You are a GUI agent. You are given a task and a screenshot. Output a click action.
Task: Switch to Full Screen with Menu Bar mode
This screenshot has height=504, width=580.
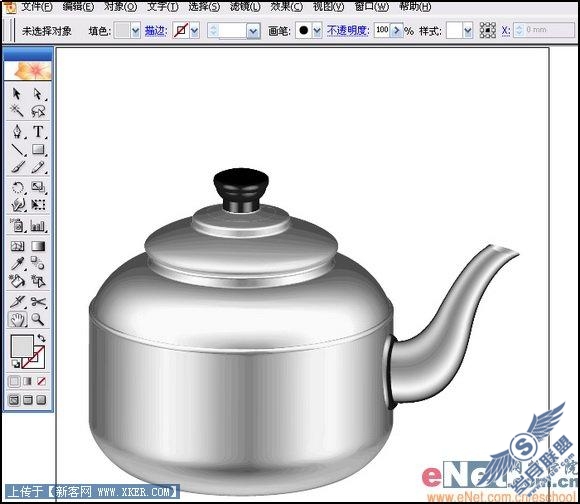point(28,400)
